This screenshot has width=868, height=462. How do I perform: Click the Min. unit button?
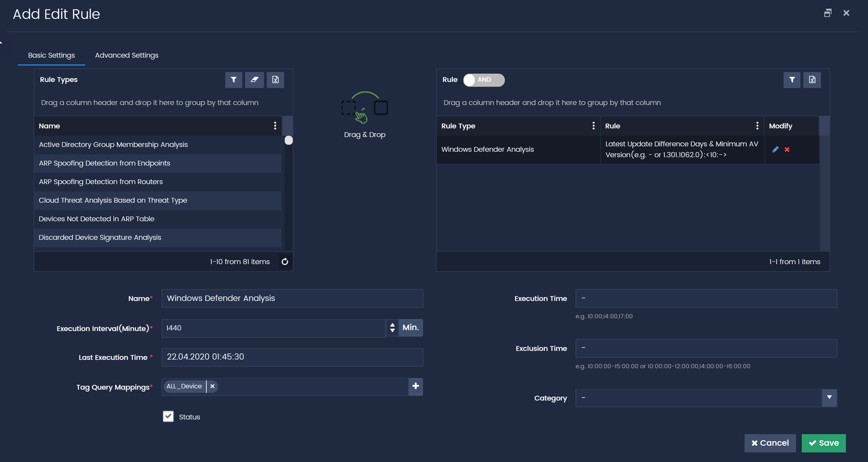click(x=410, y=328)
